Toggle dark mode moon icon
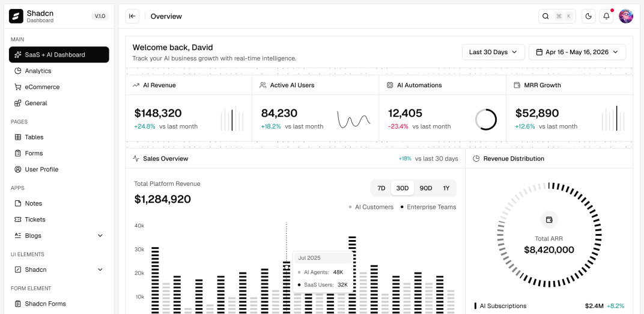Screen dimensions: 644x314 coord(589,16)
